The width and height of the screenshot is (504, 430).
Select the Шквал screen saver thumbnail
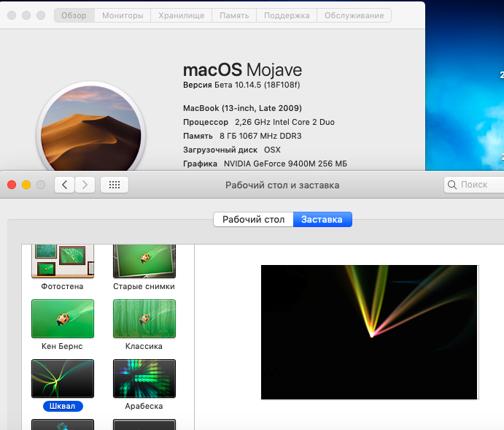(63, 379)
